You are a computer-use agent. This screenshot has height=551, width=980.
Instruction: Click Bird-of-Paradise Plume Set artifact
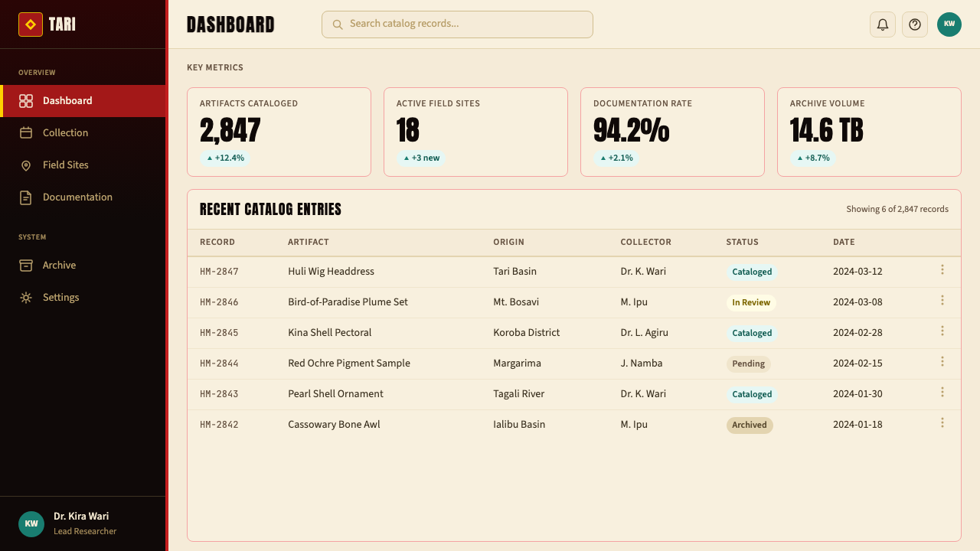[348, 302]
